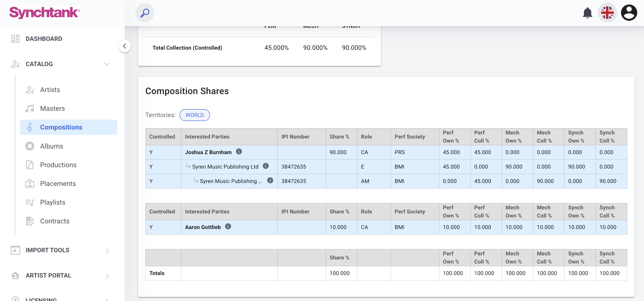Click the search magnifier icon
Screen dimensions: 644x301
pyautogui.click(x=145, y=13)
